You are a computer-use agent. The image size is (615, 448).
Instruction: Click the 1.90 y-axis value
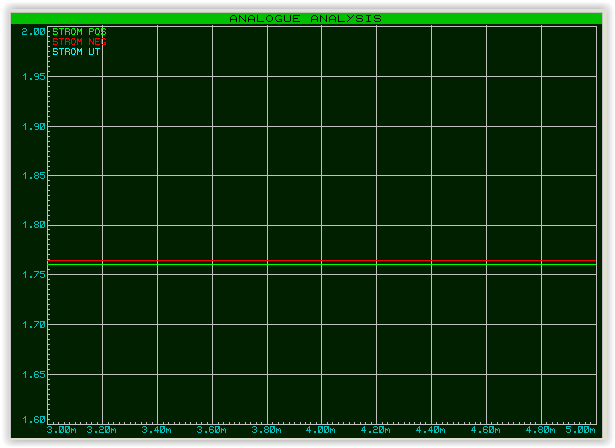tap(33, 127)
